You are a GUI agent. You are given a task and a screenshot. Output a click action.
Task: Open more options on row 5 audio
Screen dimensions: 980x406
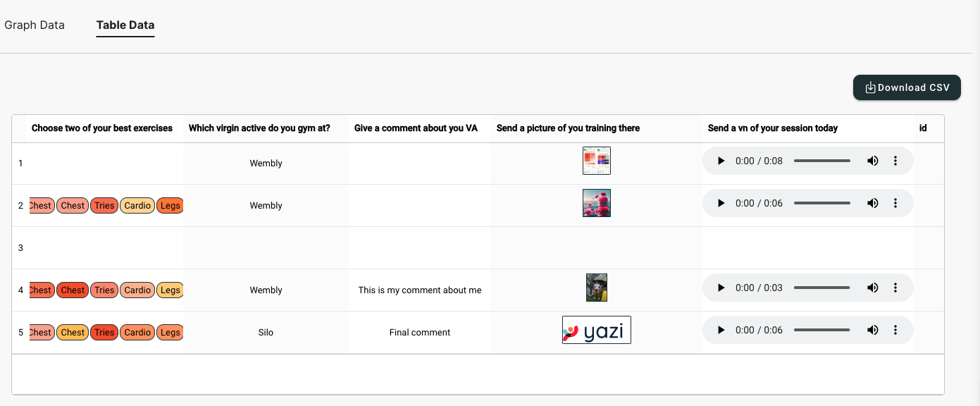[895, 330]
